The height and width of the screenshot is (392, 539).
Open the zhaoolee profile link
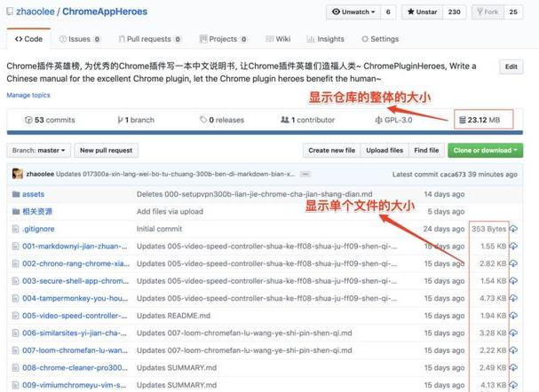point(36,12)
